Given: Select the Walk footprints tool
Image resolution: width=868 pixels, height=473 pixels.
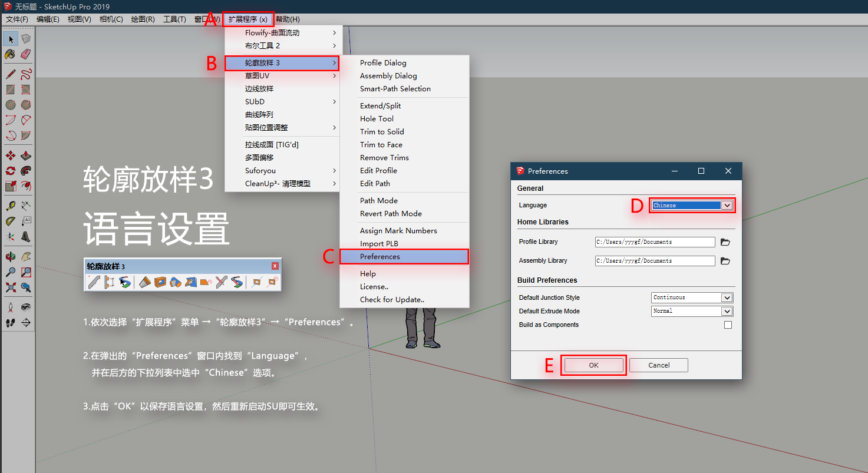Looking at the screenshot, I should click(11, 322).
